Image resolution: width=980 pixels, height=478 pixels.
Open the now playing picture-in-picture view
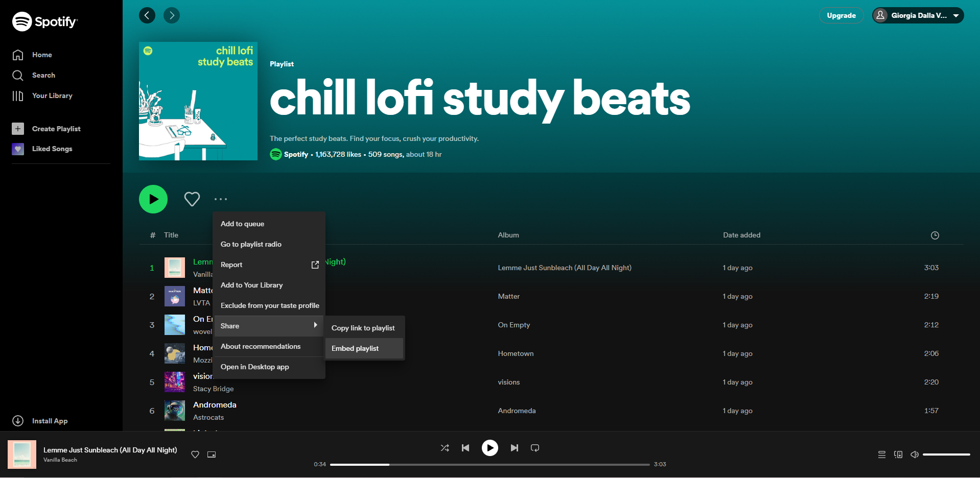click(211, 455)
